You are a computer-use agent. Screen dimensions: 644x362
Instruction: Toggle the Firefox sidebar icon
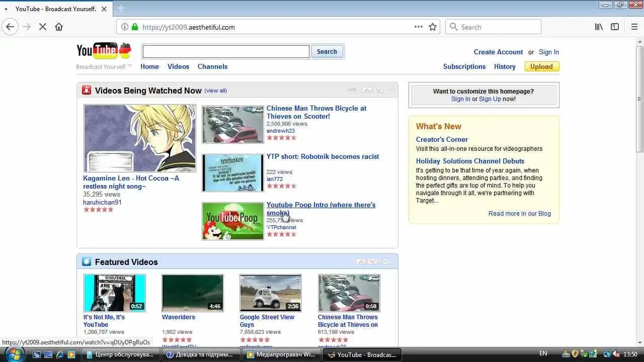[x=615, y=27]
